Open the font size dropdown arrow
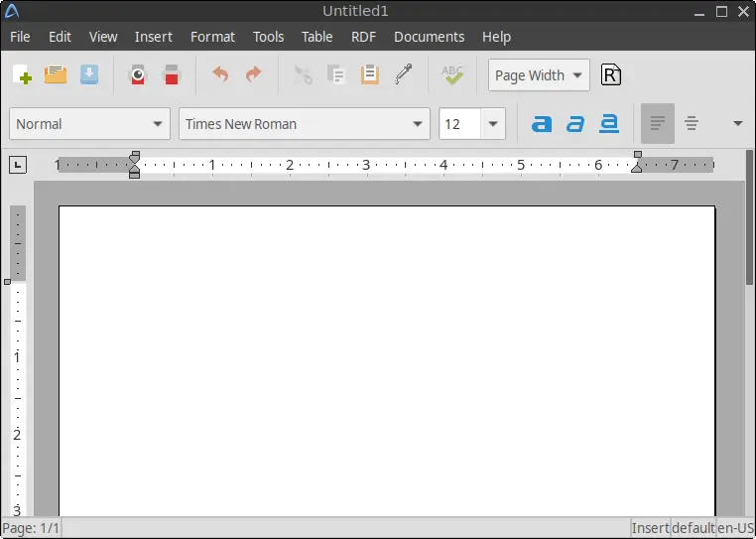 [493, 124]
